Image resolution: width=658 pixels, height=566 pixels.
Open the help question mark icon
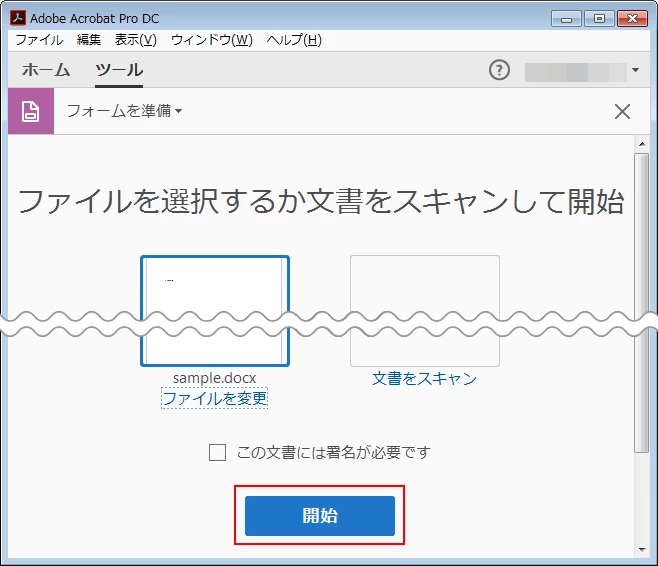[499, 70]
